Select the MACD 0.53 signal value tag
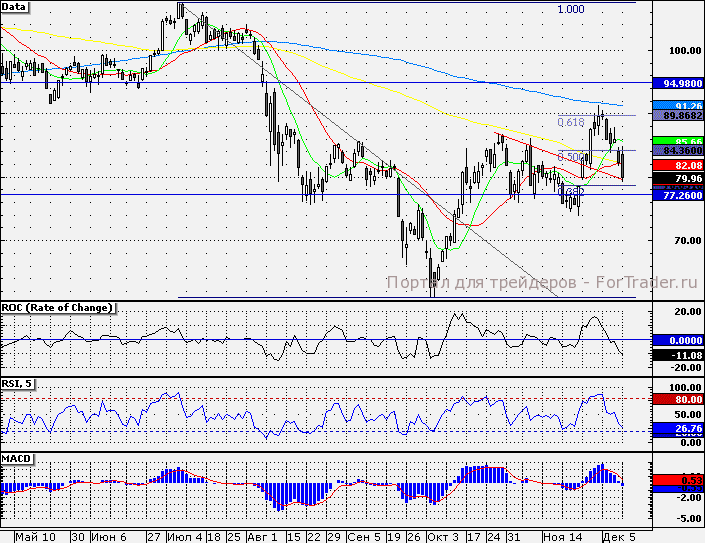The width and height of the screenshot is (705, 543). pyautogui.click(x=678, y=480)
